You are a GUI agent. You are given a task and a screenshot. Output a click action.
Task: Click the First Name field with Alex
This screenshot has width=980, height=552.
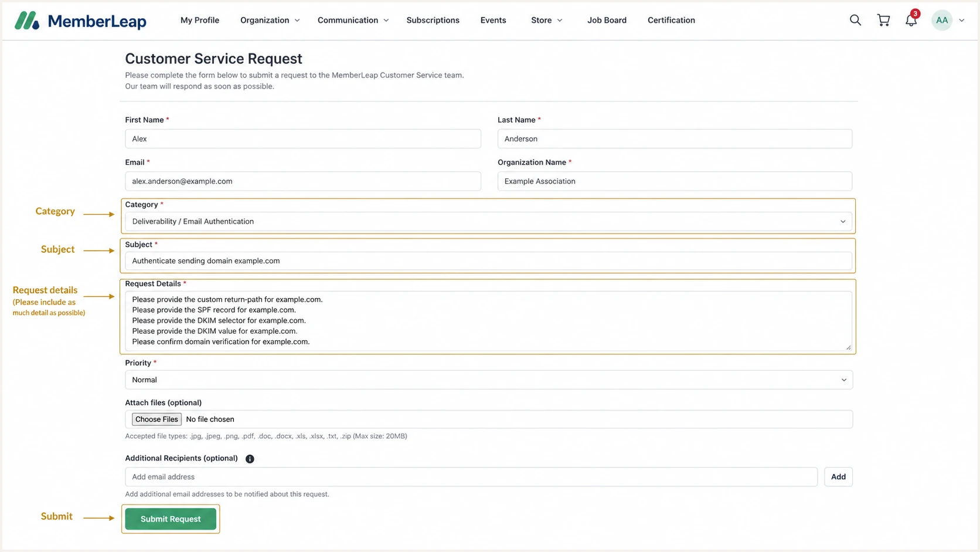click(x=303, y=139)
